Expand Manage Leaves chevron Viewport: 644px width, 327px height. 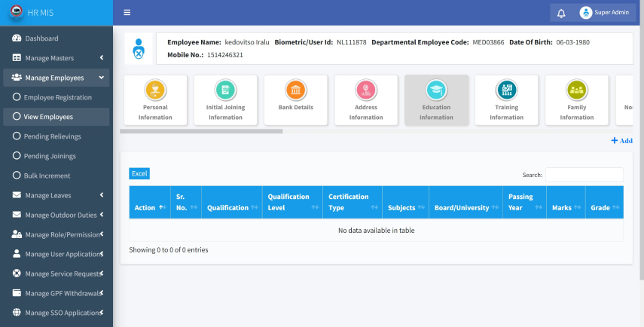102,195
